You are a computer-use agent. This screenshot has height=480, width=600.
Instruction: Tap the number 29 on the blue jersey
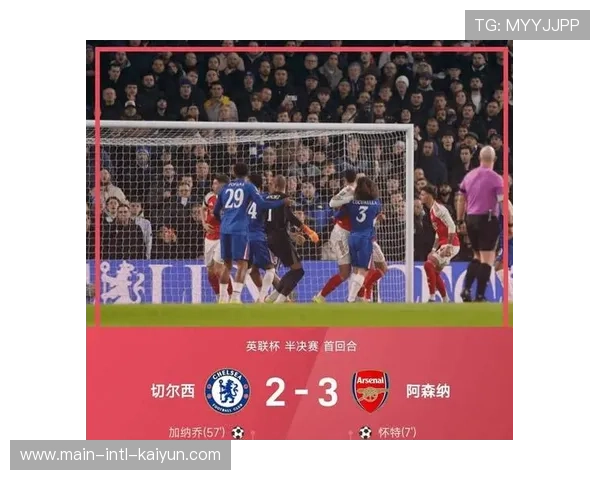tap(234, 198)
